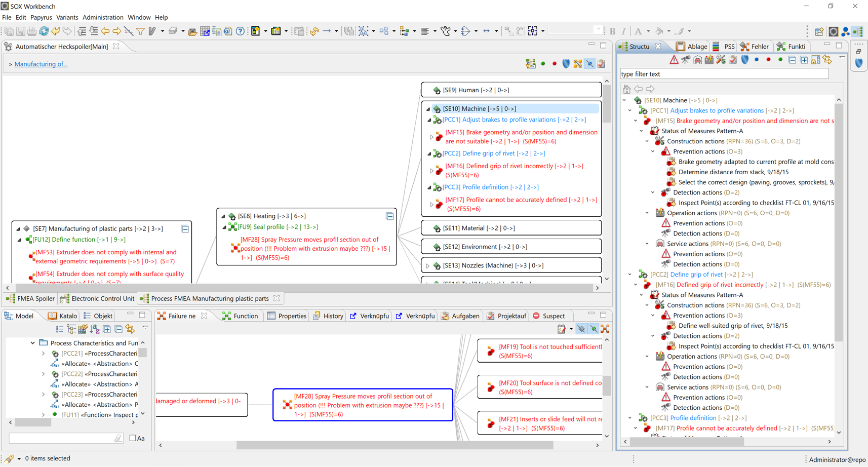The image size is (868, 467).
Task: Click the sort alphabetically icon in Model panel
Action: point(95,329)
